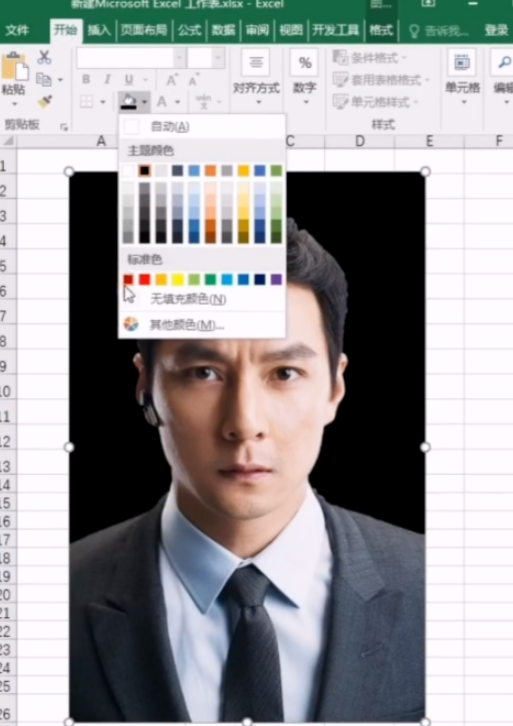This screenshot has height=726, width=513.
Task: Open the 页面布局 tab
Action: click(x=144, y=31)
